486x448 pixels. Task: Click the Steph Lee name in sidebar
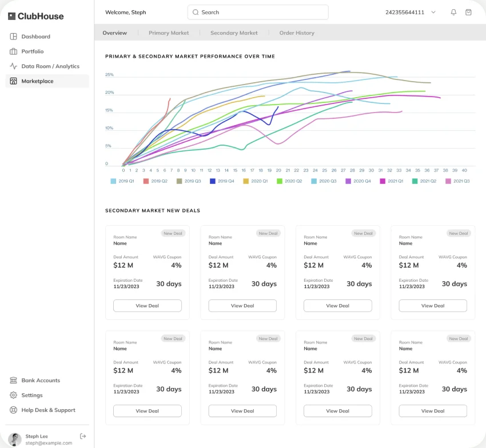coord(37,436)
